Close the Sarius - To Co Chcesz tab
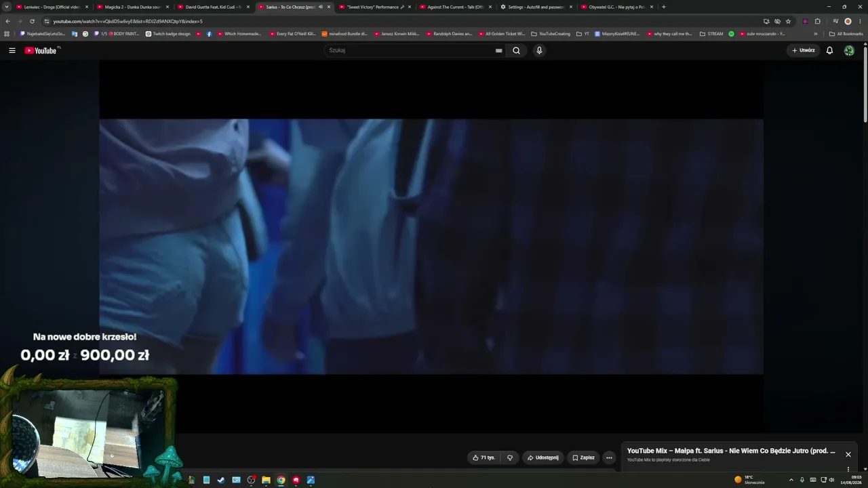The image size is (868, 488). [329, 7]
